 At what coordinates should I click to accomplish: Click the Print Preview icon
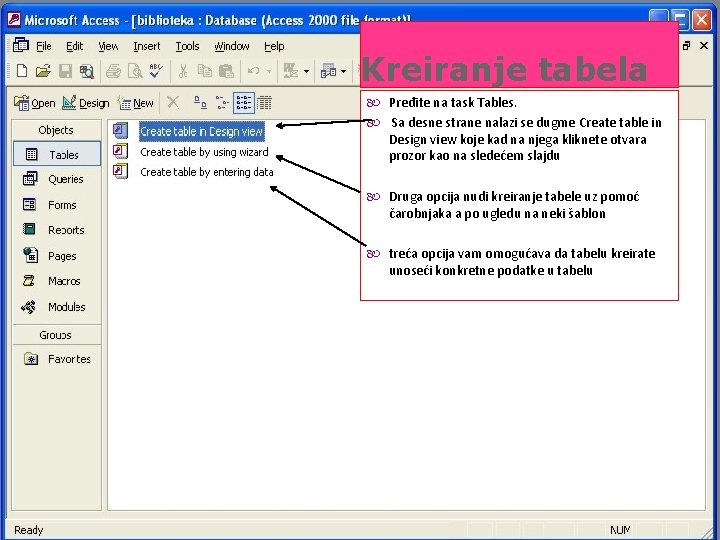click(x=135, y=71)
